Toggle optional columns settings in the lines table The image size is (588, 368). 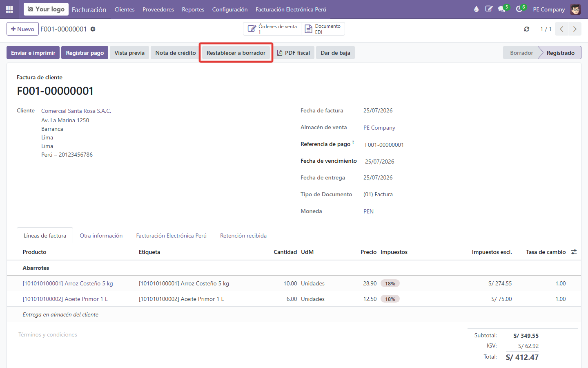(574, 252)
